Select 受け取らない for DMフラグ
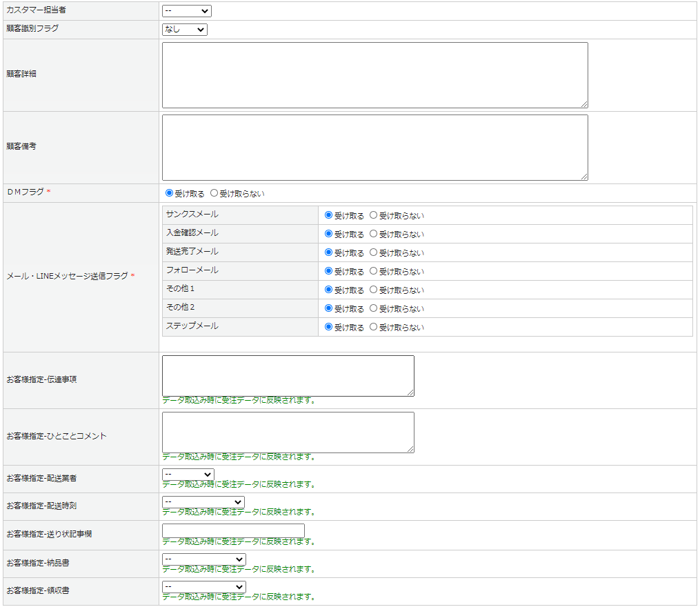 [214, 194]
